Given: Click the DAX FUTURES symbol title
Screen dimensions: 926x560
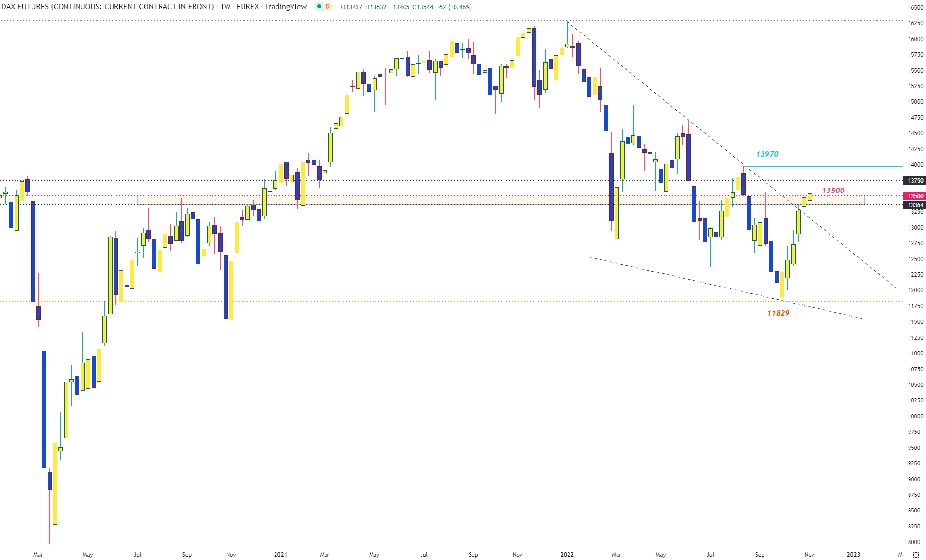Looking at the screenshot, I should tap(108, 7).
